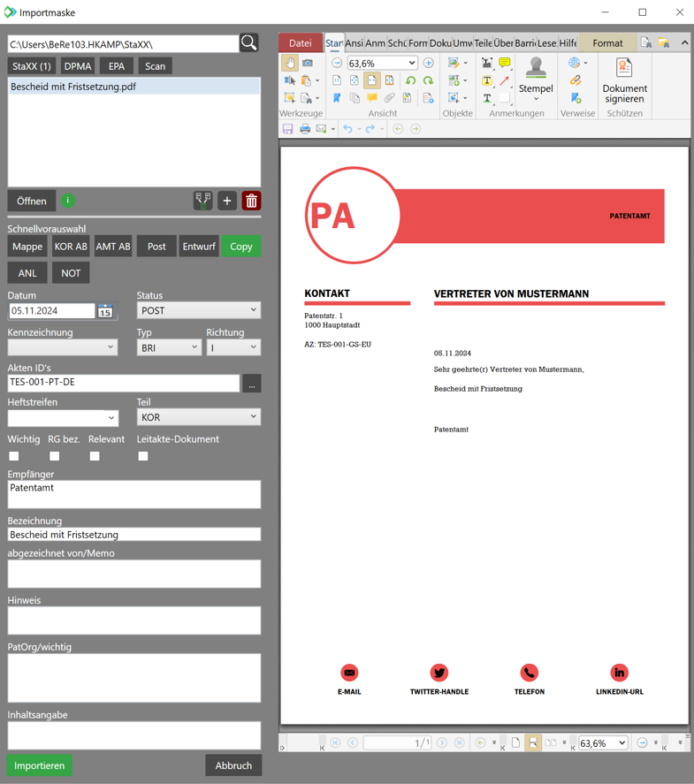Expand the Typ dropdown showing BRI
The image size is (694, 784).
point(168,347)
